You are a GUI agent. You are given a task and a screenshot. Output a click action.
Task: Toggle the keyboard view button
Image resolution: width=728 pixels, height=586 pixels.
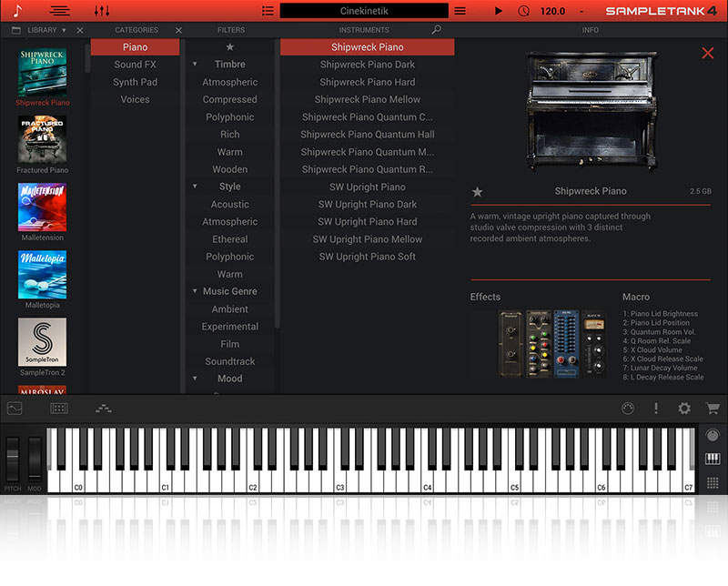[x=713, y=459]
